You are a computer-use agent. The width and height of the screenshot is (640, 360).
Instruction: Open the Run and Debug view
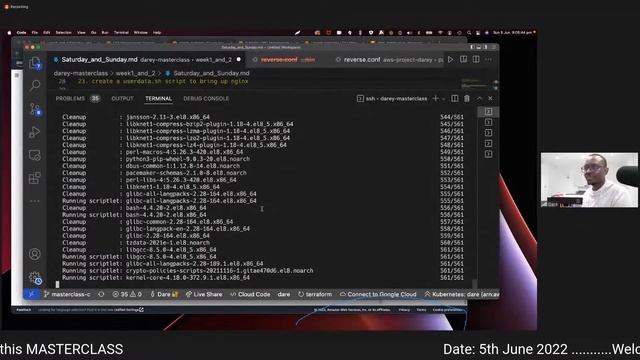(x=35, y=132)
